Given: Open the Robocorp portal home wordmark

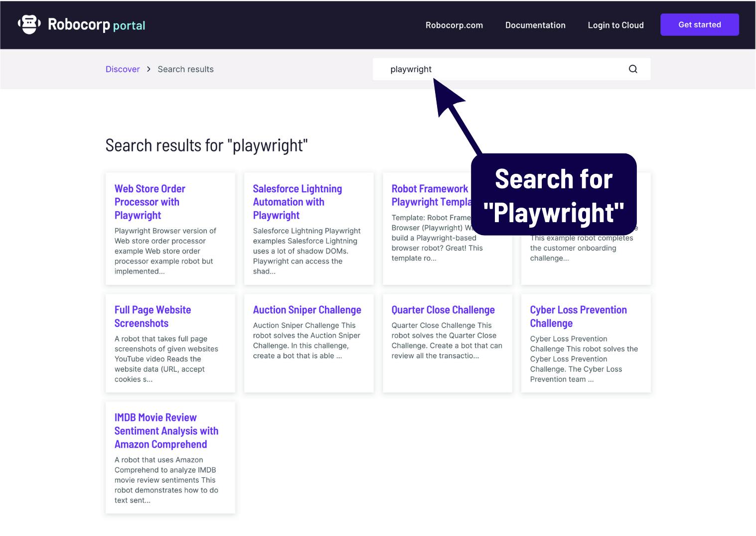Looking at the screenshot, I should point(97,25).
